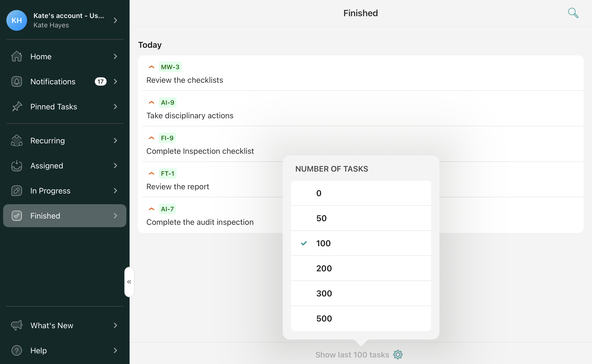Open the MW-3 task tag
The height and width of the screenshot is (364, 592).
(170, 67)
